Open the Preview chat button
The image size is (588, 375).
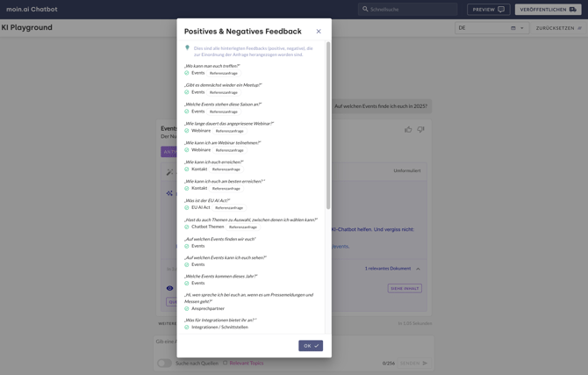click(x=488, y=10)
